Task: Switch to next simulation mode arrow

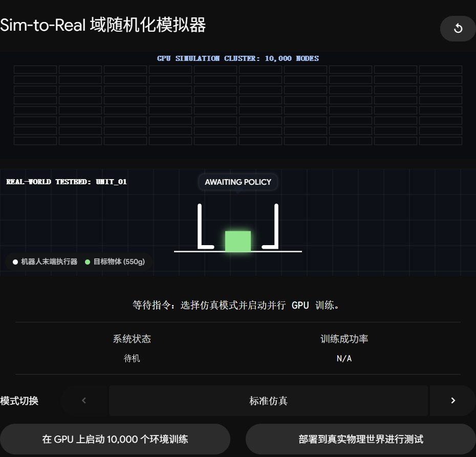Action: tap(453, 401)
